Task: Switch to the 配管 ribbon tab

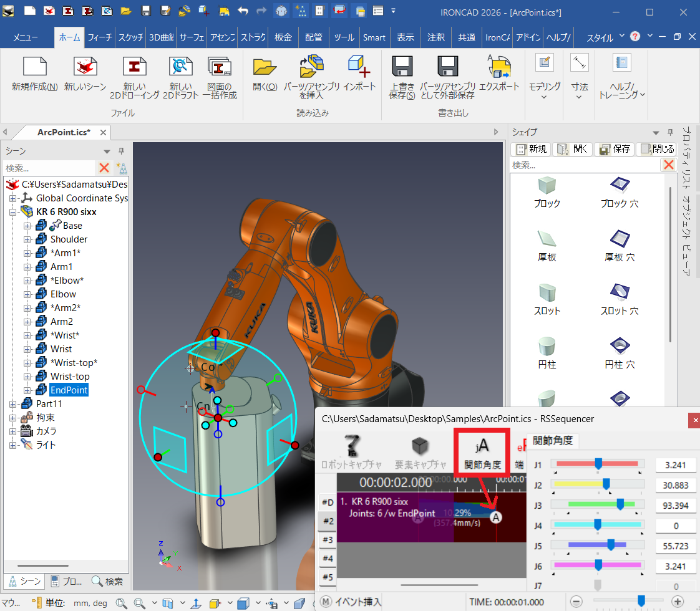Action: click(313, 37)
